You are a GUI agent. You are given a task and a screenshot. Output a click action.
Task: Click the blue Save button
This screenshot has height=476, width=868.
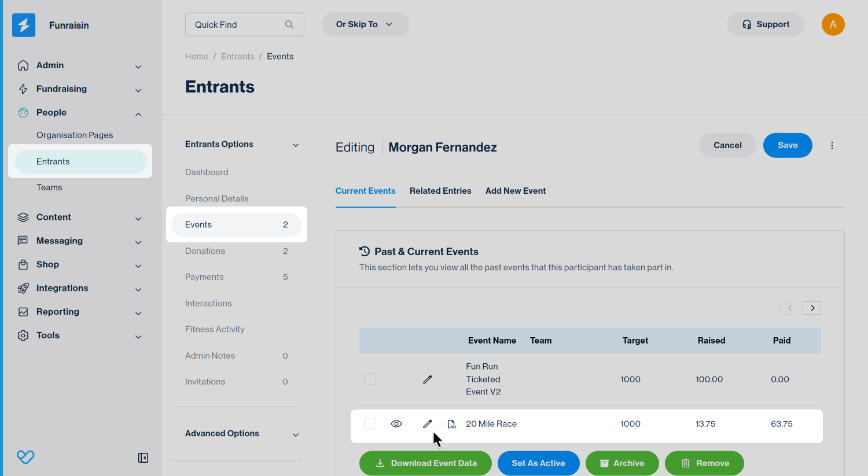pyautogui.click(x=787, y=145)
